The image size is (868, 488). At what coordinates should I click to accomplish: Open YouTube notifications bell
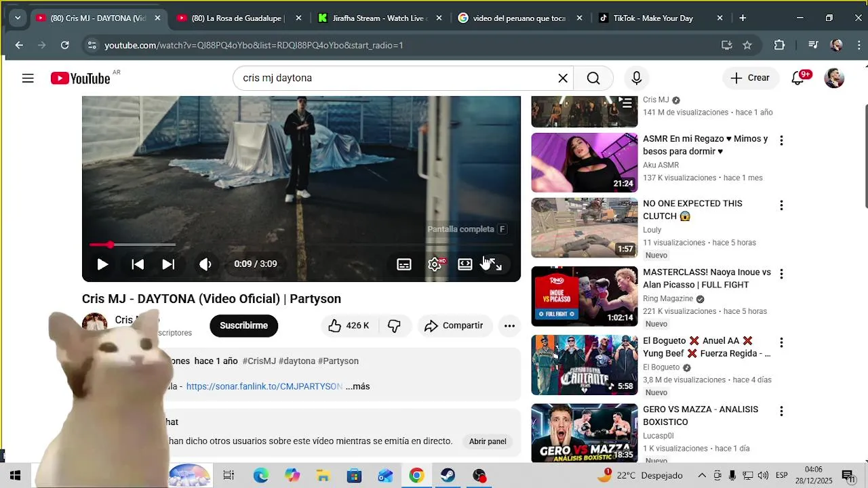(798, 78)
